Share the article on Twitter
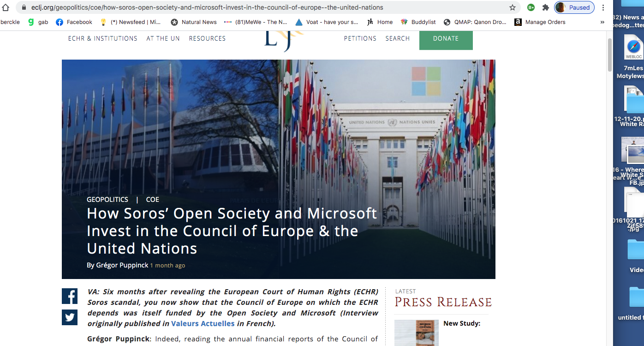Screen dimensions: 644x346 point(70,317)
